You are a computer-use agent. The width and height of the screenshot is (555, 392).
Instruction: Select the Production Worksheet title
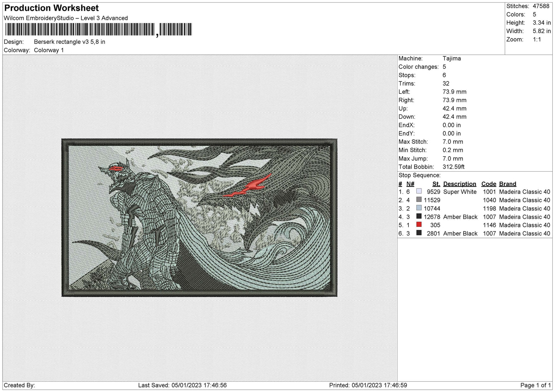coord(51,8)
